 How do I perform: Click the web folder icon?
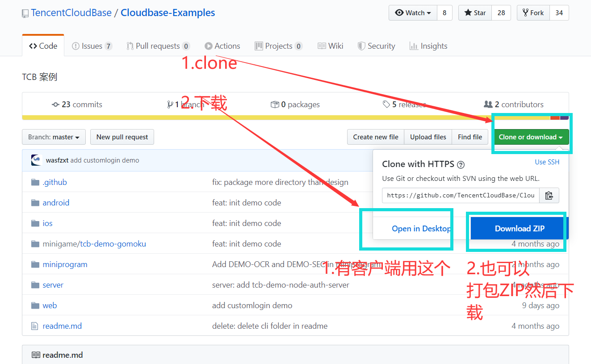pyautogui.click(x=35, y=305)
